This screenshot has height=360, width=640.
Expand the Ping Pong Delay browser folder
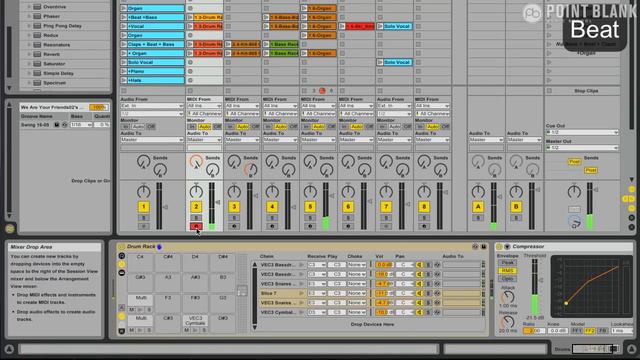(29, 26)
